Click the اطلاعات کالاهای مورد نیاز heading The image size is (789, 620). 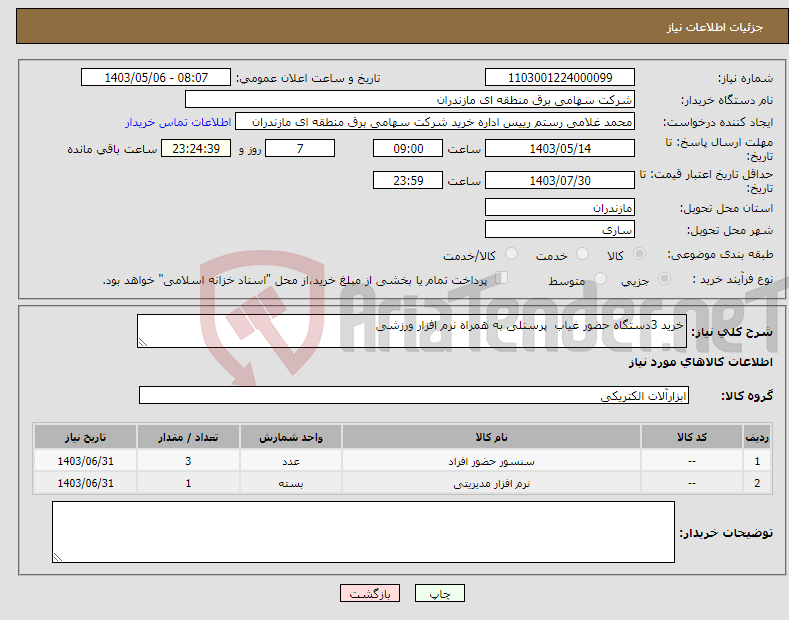[x=700, y=362]
